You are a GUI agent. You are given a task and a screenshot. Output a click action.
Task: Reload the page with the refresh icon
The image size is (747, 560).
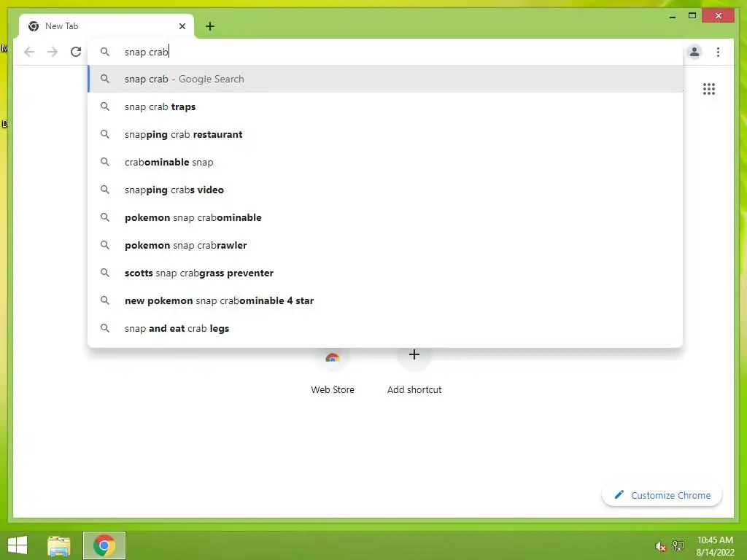tap(76, 52)
